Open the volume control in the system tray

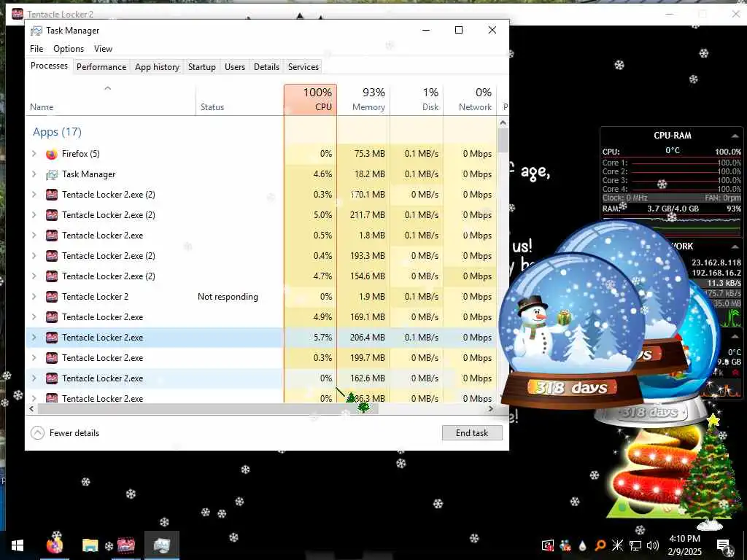point(653,545)
